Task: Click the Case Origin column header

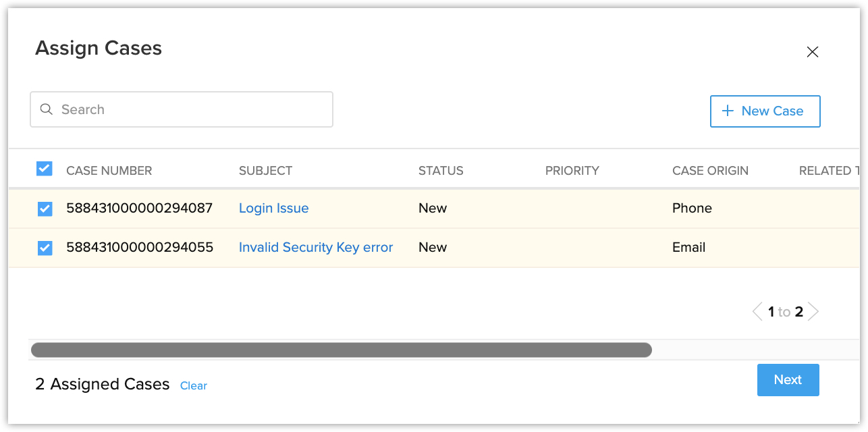Action: [710, 171]
